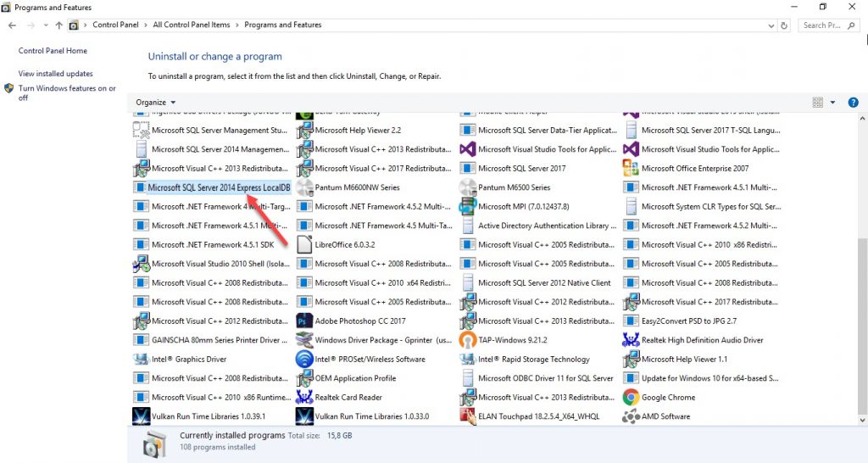Screen dimensions: 868x463
Task: Select the Microsoft Help Viewer 1.1 icon
Action: coord(631,359)
